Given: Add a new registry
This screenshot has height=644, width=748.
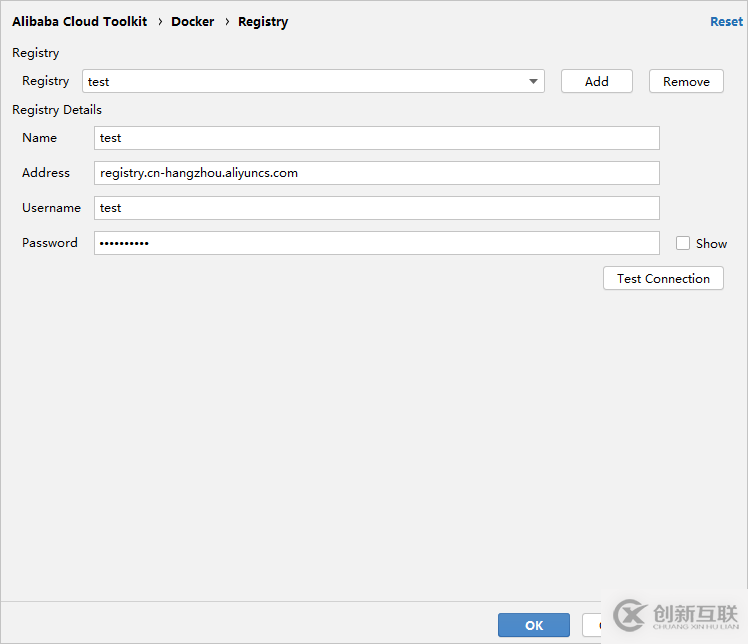Looking at the screenshot, I should [x=596, y=82].
